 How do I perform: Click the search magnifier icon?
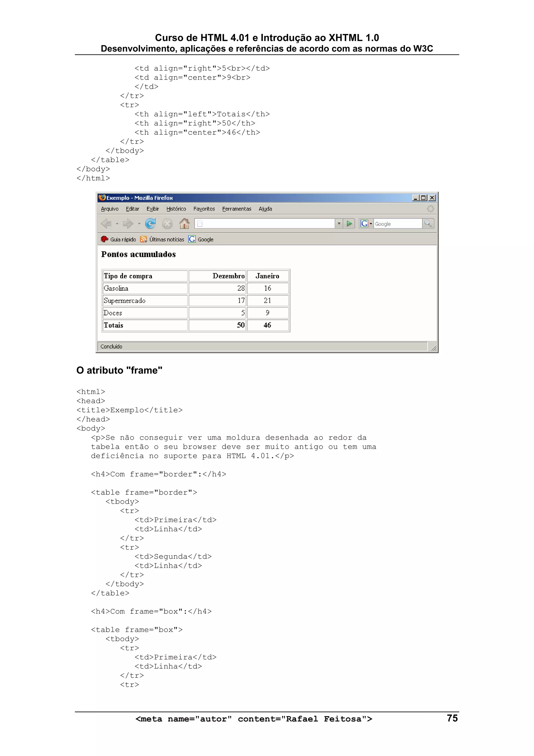[x=428, y=224]
